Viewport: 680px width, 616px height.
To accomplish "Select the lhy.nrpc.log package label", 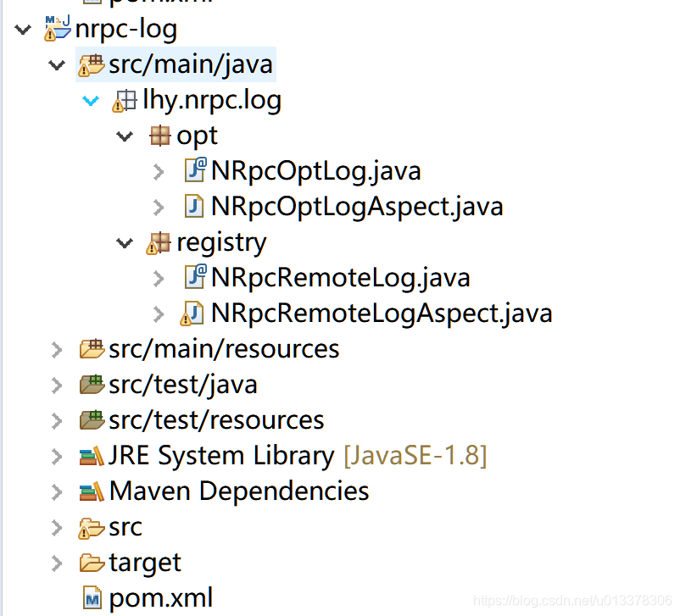I will click(x=212, y=101).
